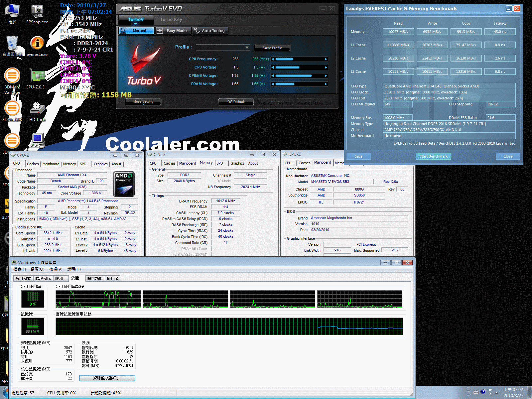
Task: Click left arrow of CPU Voltage slider
Action: pos(273,67)
